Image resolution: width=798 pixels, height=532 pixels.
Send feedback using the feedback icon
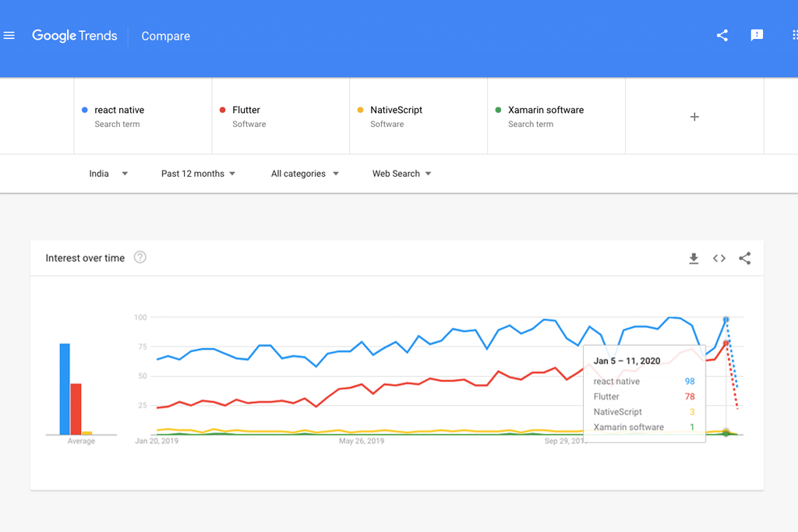pos(757,35)
